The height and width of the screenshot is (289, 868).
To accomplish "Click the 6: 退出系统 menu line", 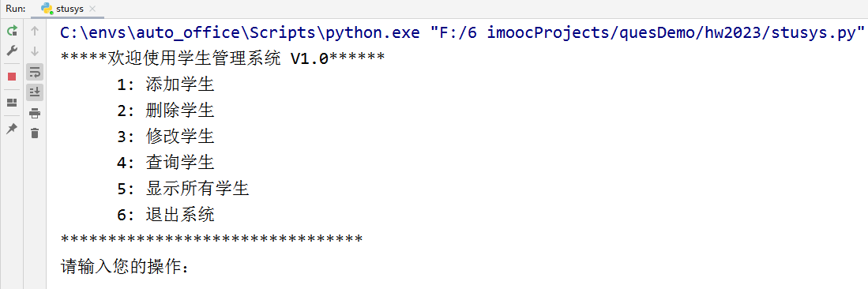I will 166,215.
